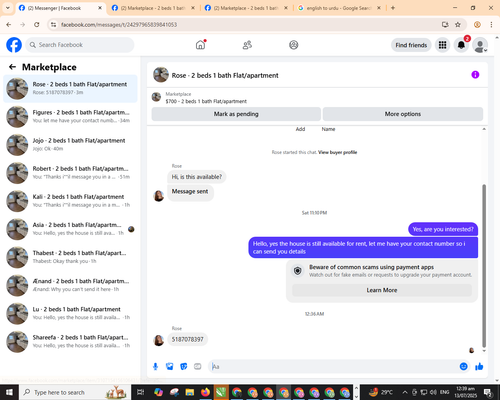Click the browser reload button
The width and height of the screenshot is (500, 400).
tap(37, 24)
